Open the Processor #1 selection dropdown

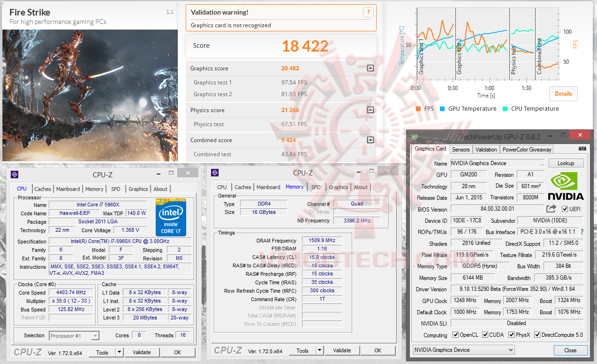[x=74, y=335]
